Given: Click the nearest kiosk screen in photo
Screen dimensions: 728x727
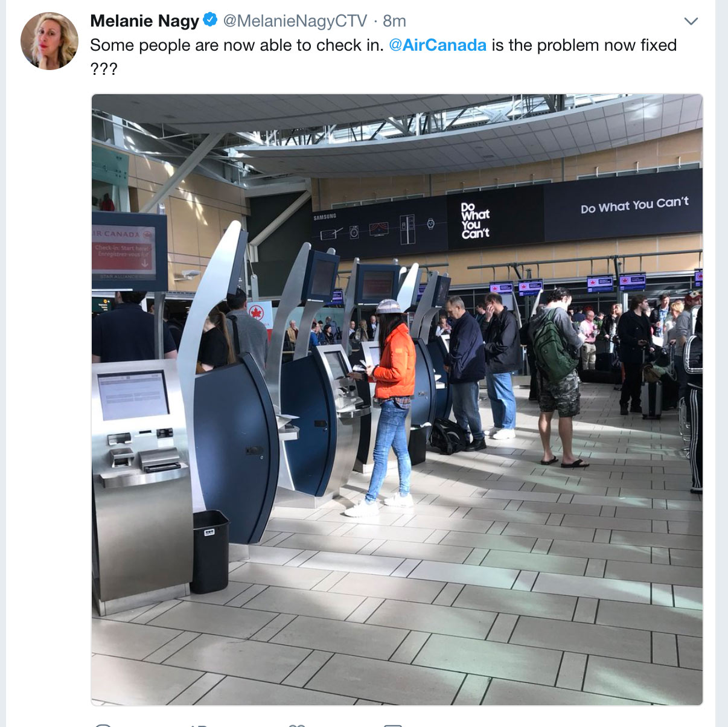Looking at the screenshot, I should pyautogui.click(x=133, y=395).
